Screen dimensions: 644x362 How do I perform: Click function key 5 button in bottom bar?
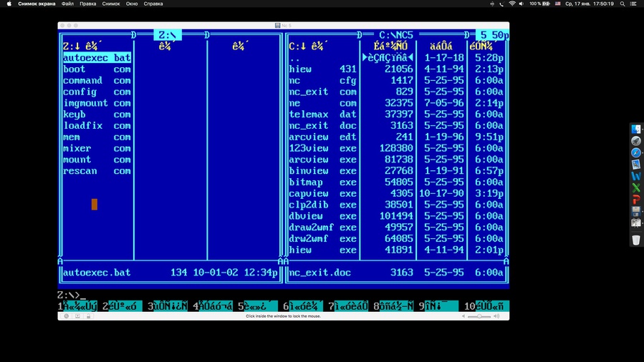coord(258,305)
